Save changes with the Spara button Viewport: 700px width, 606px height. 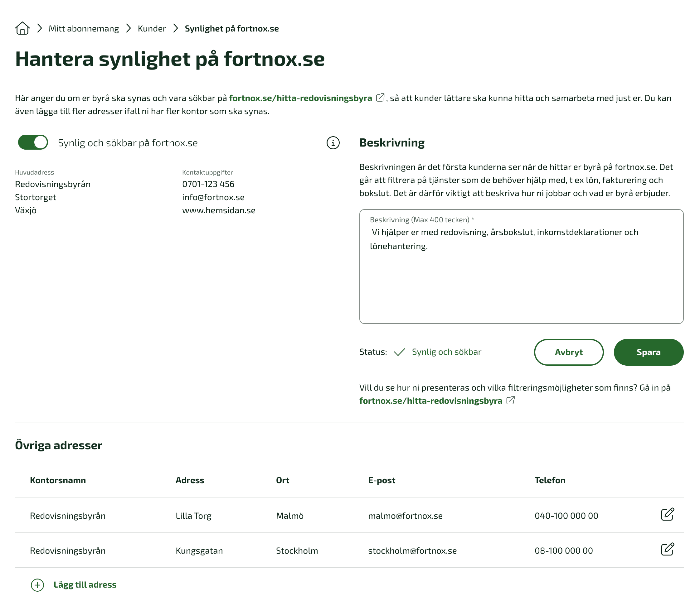click(648, 352)
